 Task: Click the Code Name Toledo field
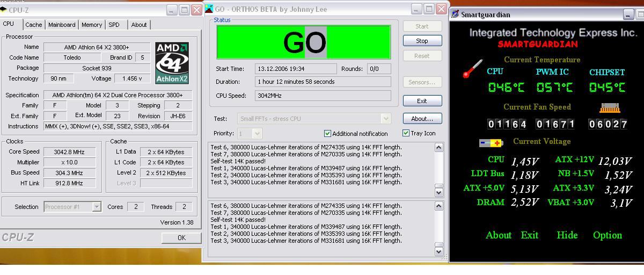tap(72, 57)
